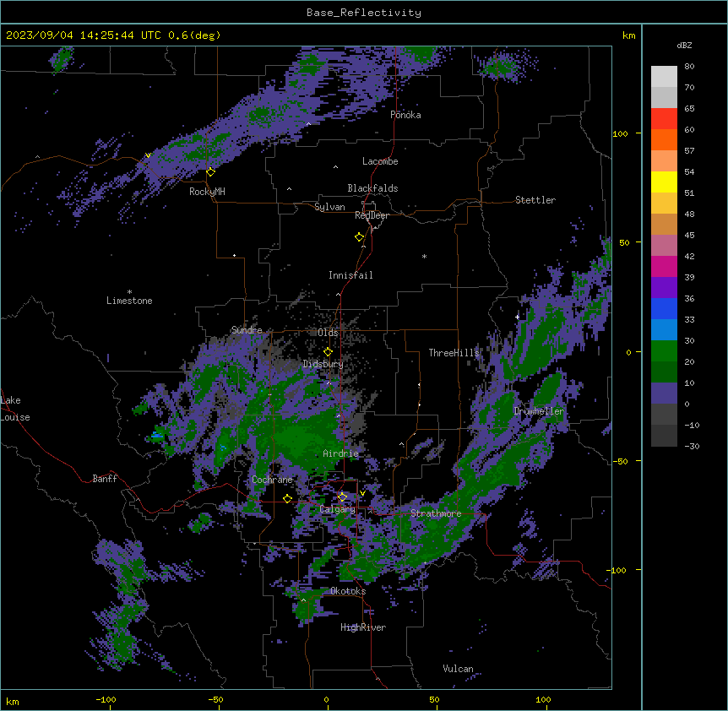Click the asterisk marker above Limestone
The width and height of the screenshot is (728, 711).
coord(129,292)
